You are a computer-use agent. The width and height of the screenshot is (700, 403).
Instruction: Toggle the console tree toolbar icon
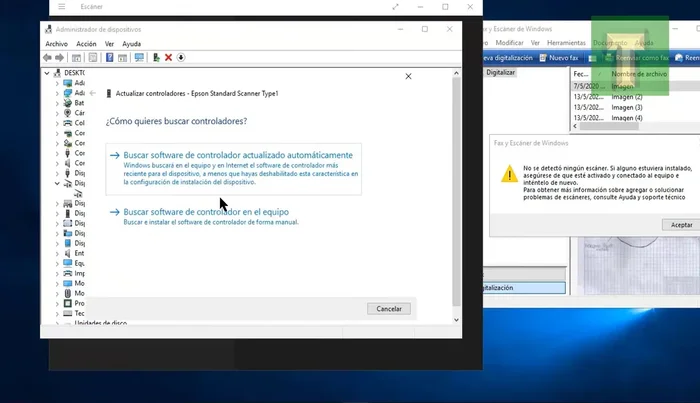[76, 58]
